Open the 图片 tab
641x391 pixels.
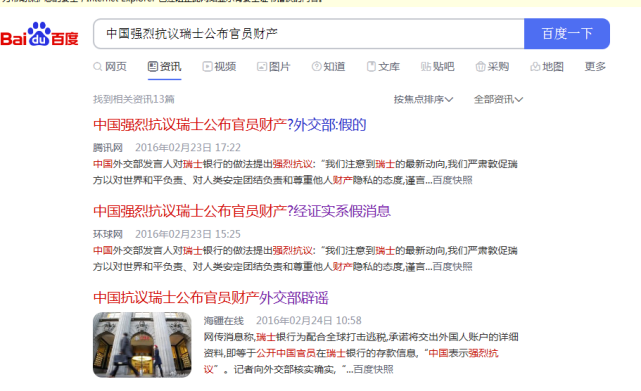point(273,66)
